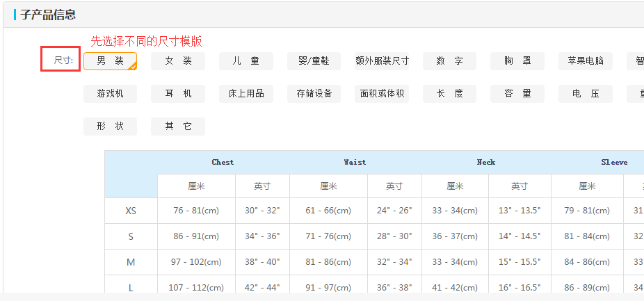
Task: Choose the 长度 size template
Action: tap(449, 94)
